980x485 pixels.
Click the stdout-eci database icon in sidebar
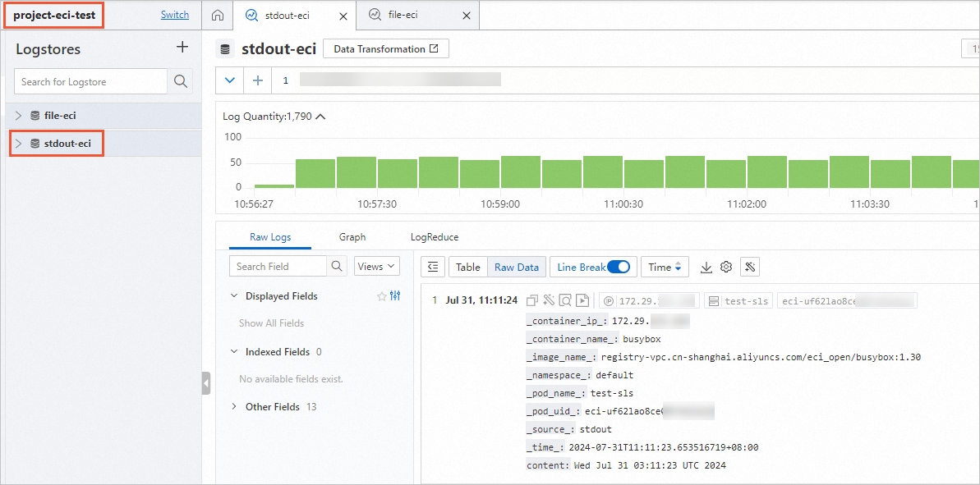point(35,144)
